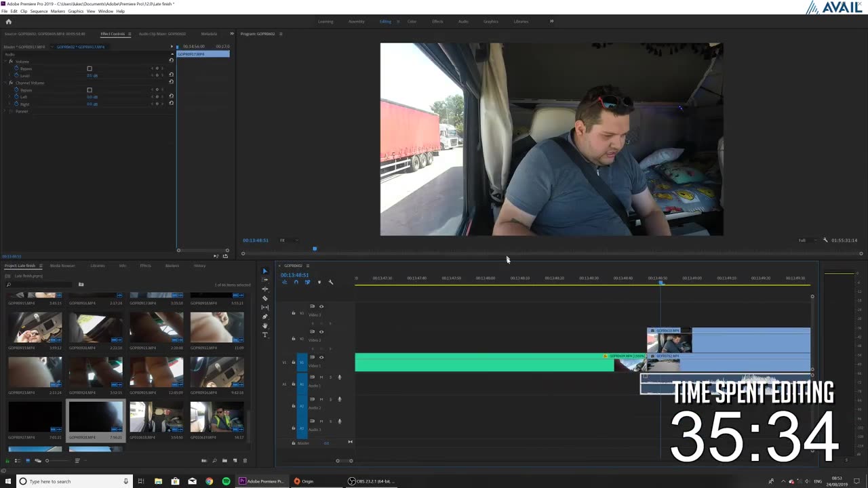Viewport: 868px width, 488px height.
Task: Switch Project panel to List View
Action: (x=18, y=461)
